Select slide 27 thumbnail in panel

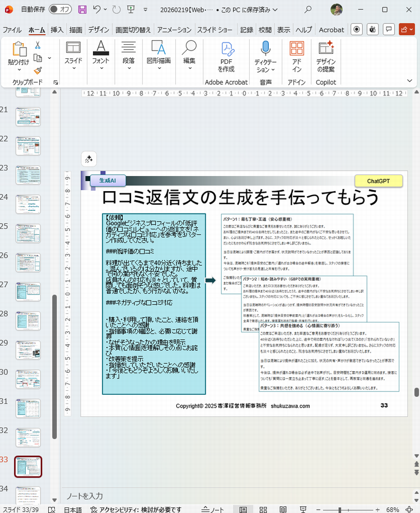pyautogui.click(x=28, y=292)
